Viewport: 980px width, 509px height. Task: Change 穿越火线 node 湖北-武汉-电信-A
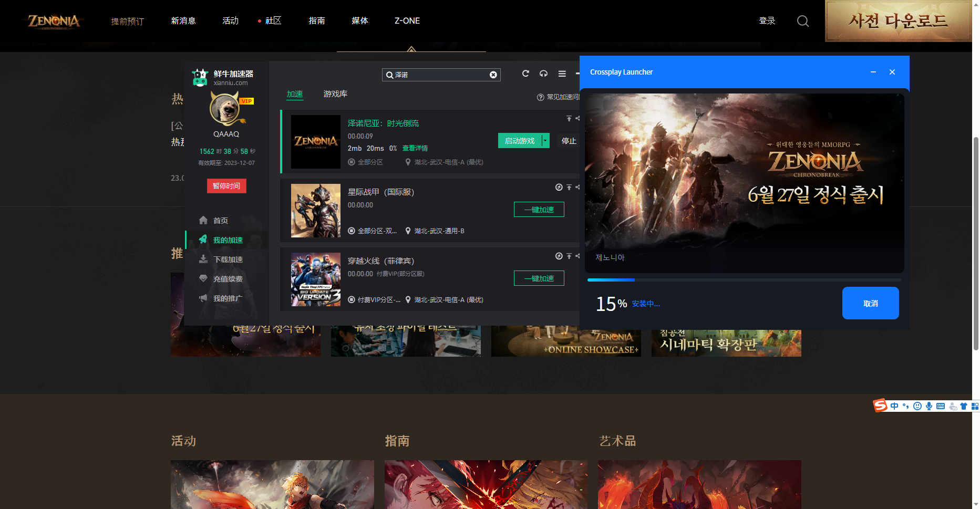(444, 300)
